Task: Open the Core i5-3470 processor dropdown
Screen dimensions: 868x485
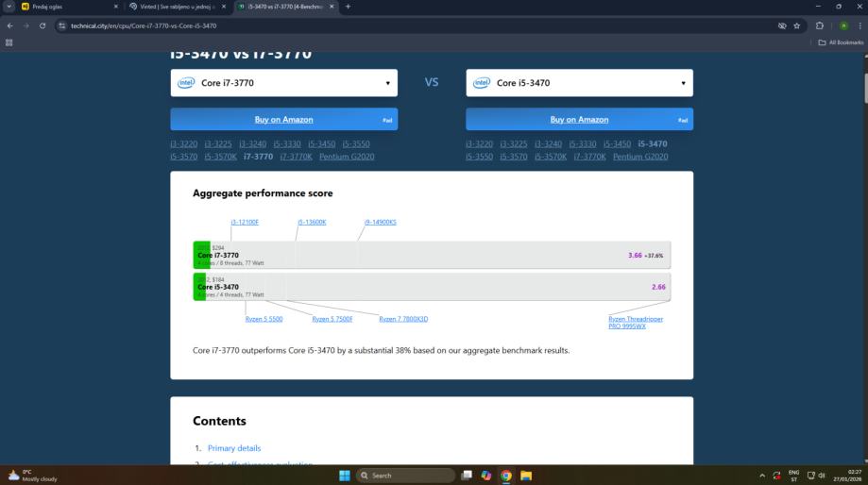Action: [x=580, y=83]
